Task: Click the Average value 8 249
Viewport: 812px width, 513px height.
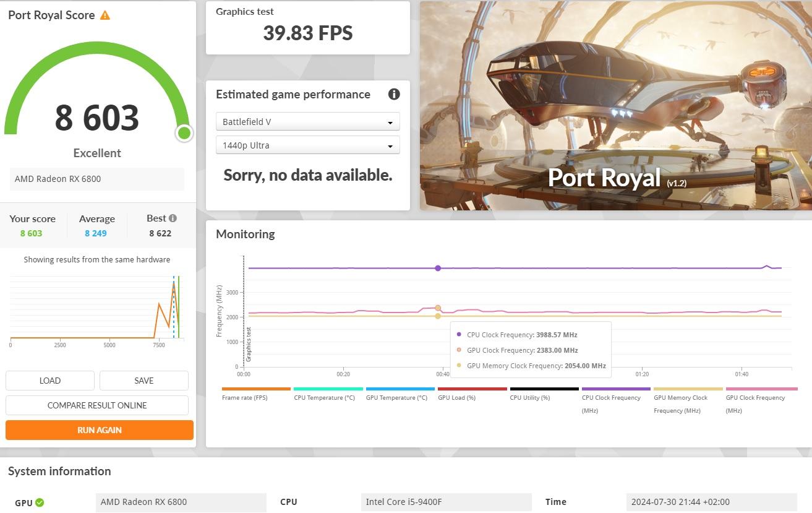Action: [96, 233]
